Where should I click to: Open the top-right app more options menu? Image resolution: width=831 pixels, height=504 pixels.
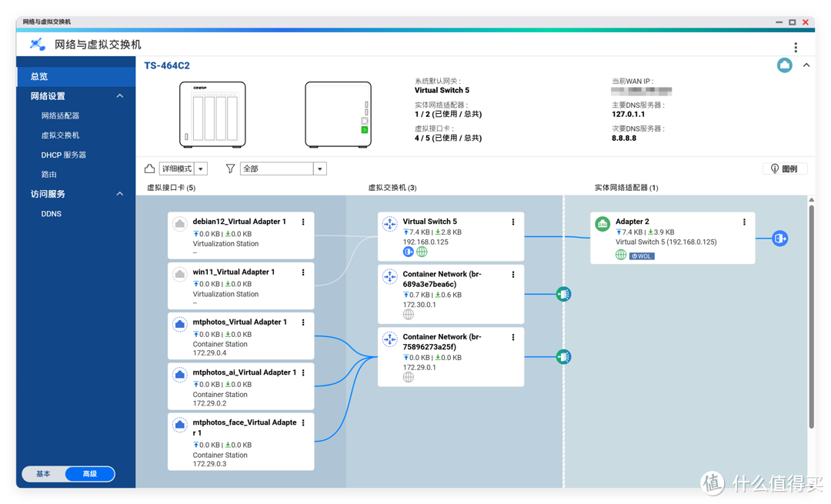[796, 47]
